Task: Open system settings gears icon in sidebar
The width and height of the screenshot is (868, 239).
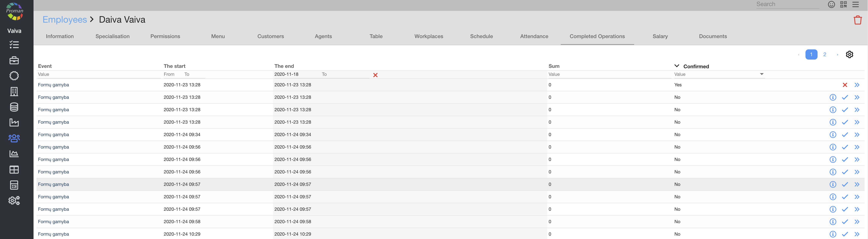Action: coord(14,201)
